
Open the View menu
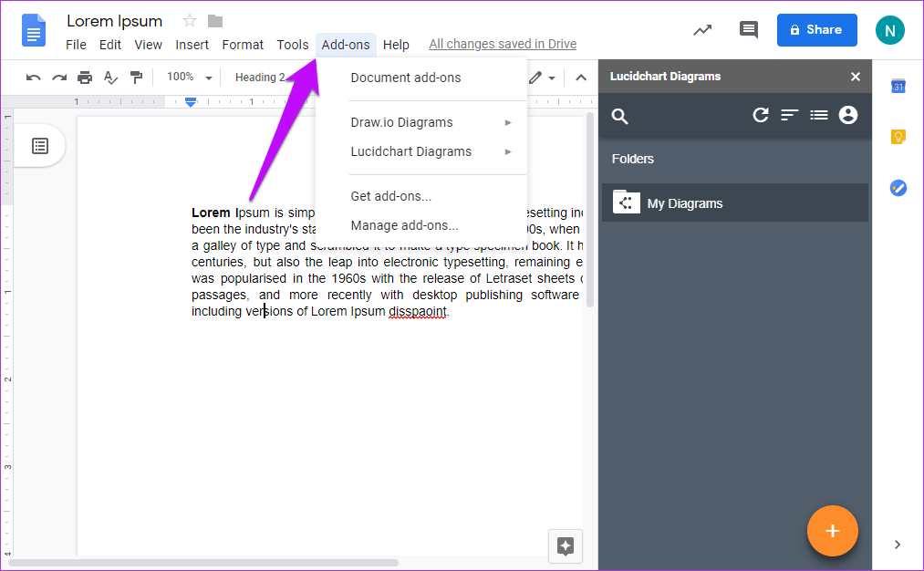[148, 45]
